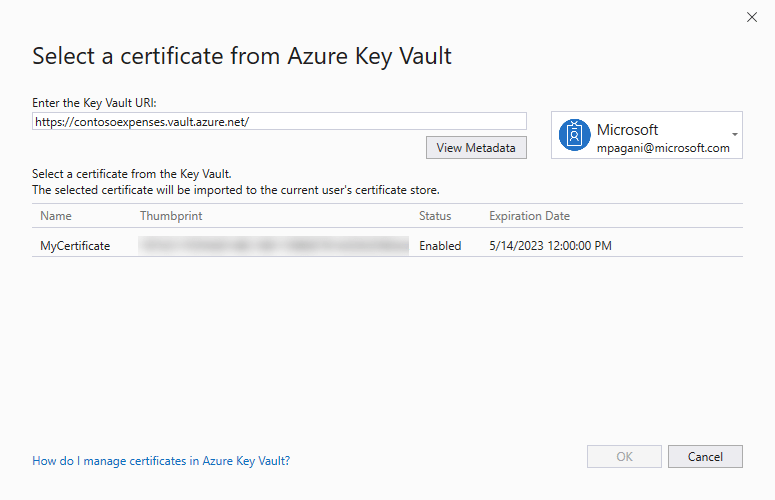Open the account selector dropdown arrow
Image resolution: width=775 pixels, height=500 pixels.
[x=735, y=134]
